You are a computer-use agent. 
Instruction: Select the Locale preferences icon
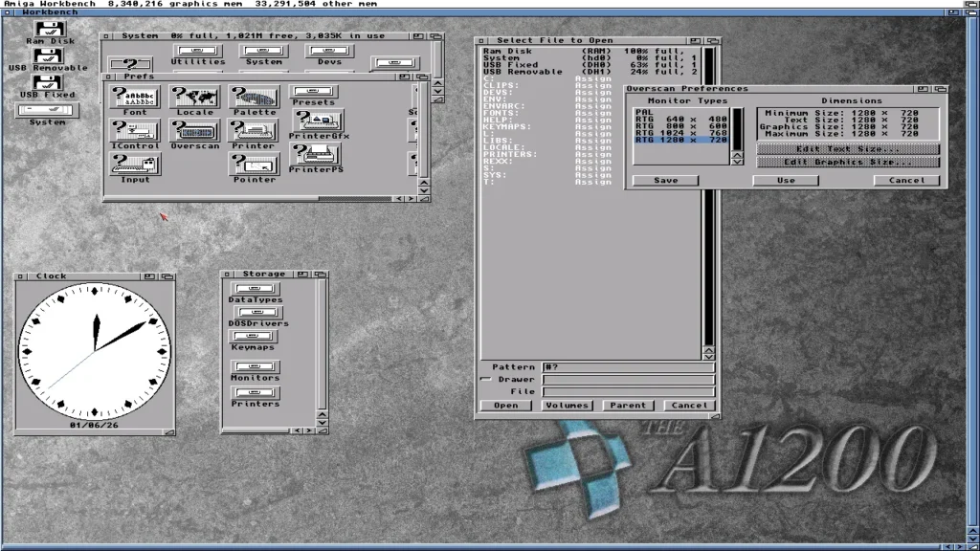[x=195, y=100]
